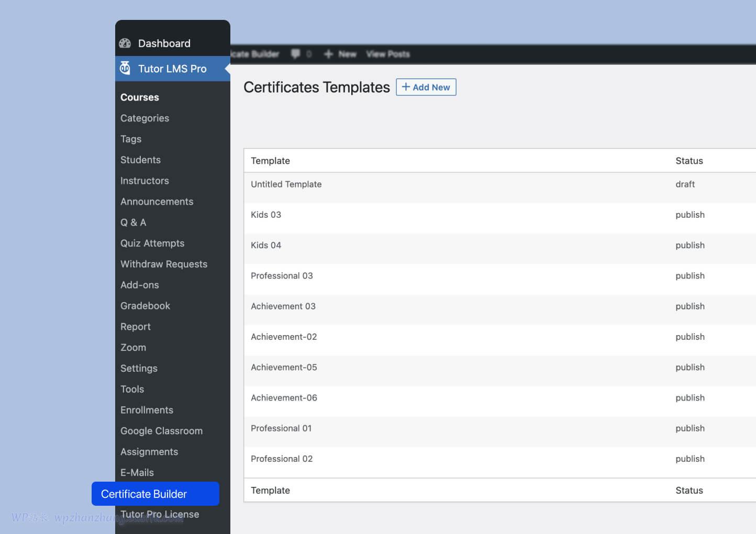The height and width of the screenshot is (534, 756).
Task: Open the Tutor Pro License page
Action: click(x=160, y=515)
